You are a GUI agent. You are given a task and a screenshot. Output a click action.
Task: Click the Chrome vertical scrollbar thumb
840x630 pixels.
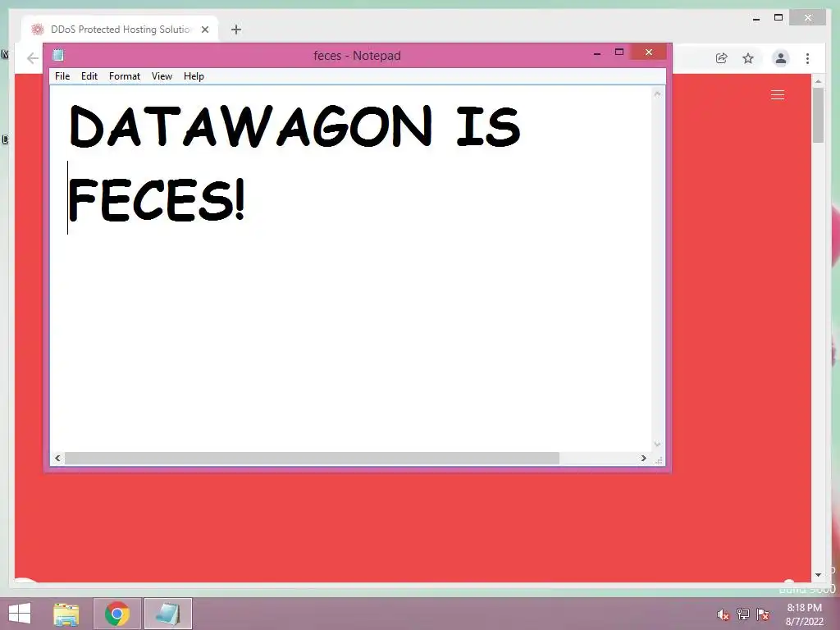[x=818, y=115]
